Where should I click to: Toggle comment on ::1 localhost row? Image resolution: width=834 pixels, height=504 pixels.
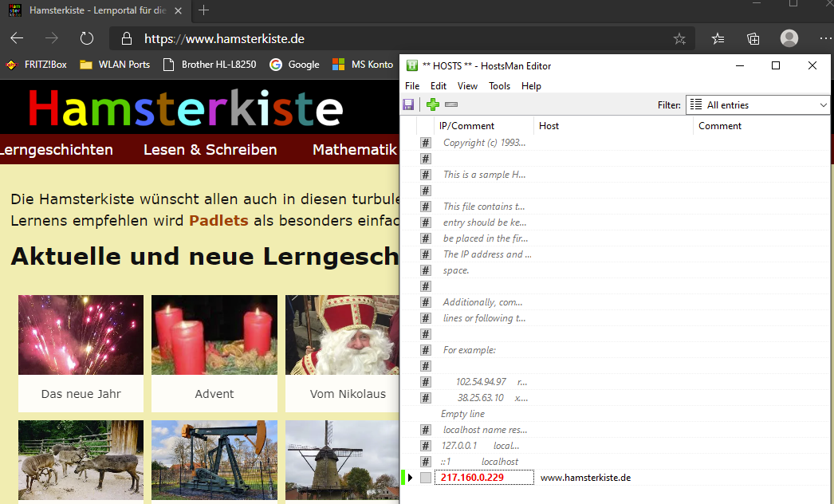(426, 462)
